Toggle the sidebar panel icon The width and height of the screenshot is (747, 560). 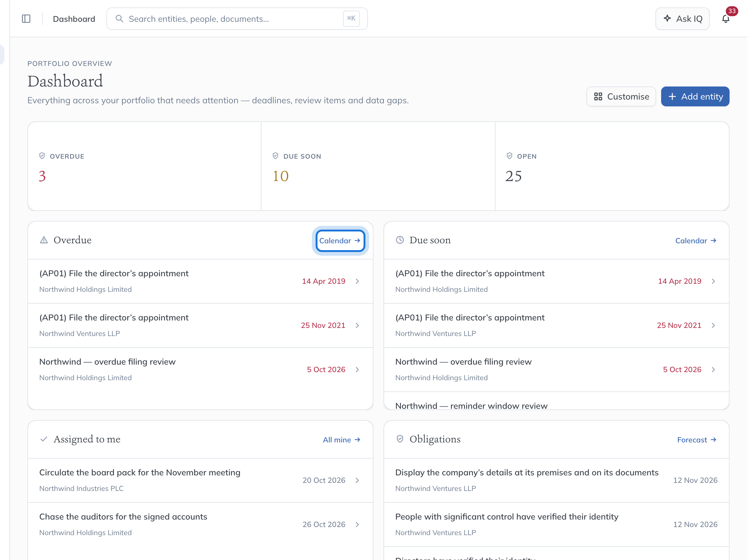tap(26, 19)
